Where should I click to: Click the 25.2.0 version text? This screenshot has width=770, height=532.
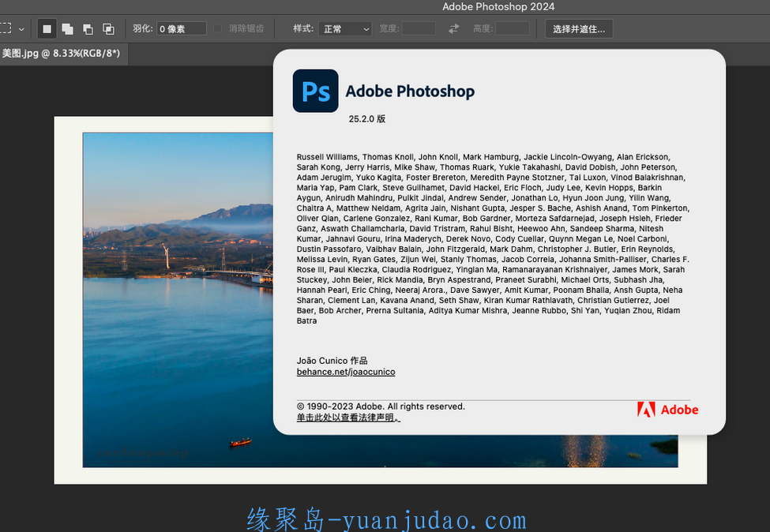[x=366, y=118]
